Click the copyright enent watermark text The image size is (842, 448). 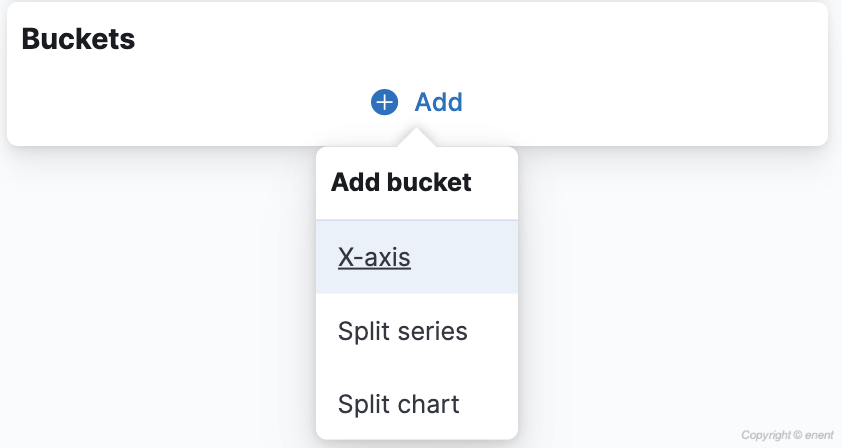pos(787,435)
